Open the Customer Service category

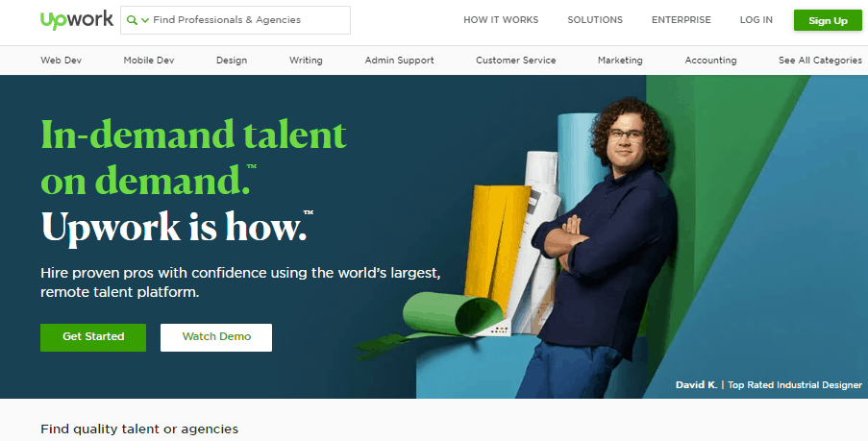pyautogui.click(x=515, y=61)
